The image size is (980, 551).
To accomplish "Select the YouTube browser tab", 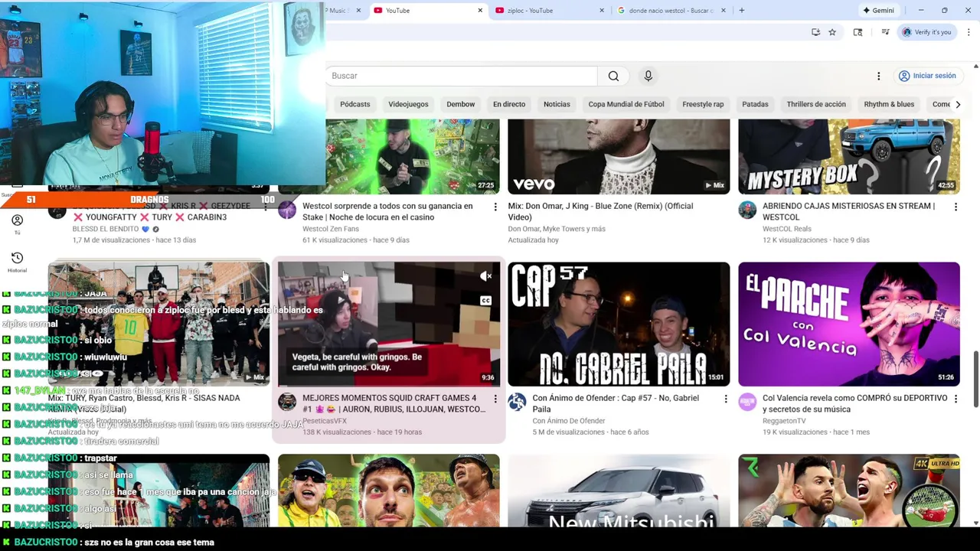I will (x=429, y=11).
